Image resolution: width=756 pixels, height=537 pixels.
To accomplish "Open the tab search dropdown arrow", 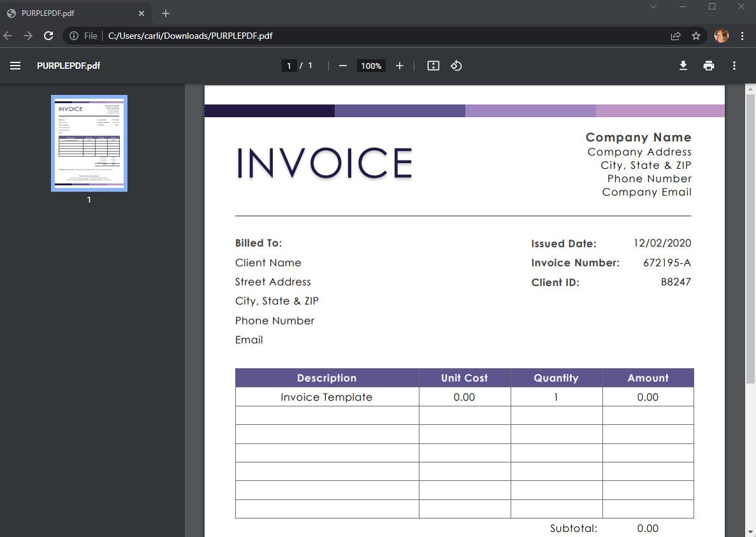I will [x=653, y=6].
